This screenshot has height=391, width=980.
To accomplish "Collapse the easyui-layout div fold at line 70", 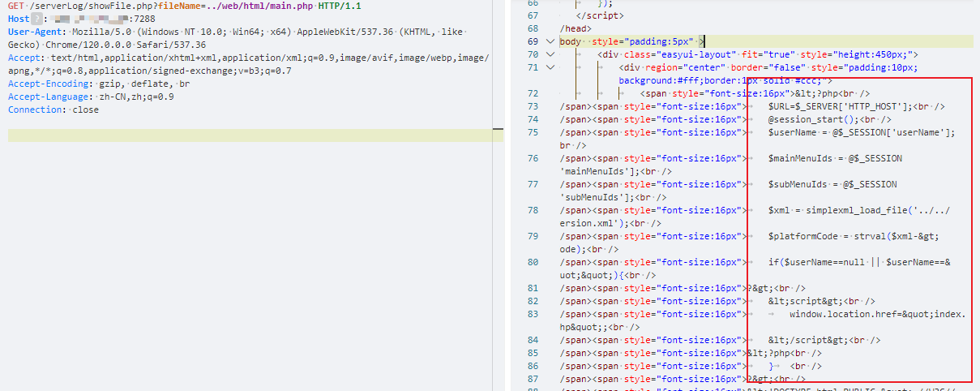I will 551,54.
